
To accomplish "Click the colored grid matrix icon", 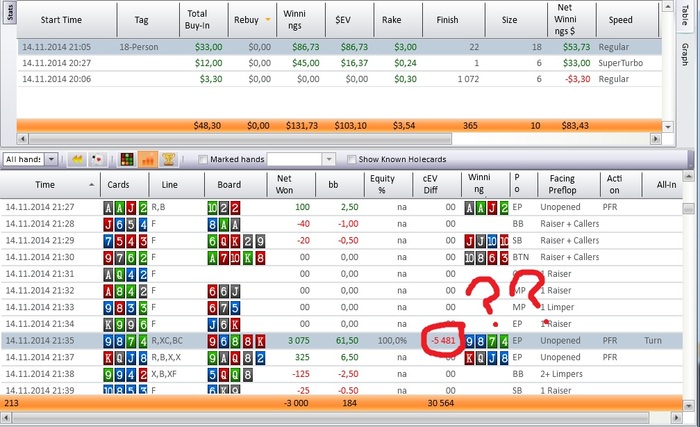I will (x=127, y=159).
